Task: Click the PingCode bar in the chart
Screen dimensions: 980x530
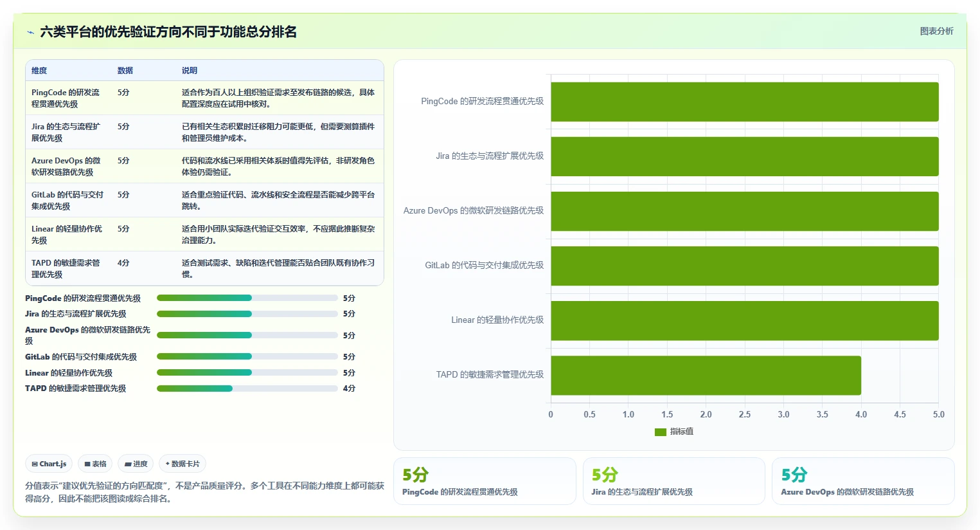Action: [745, 102]
